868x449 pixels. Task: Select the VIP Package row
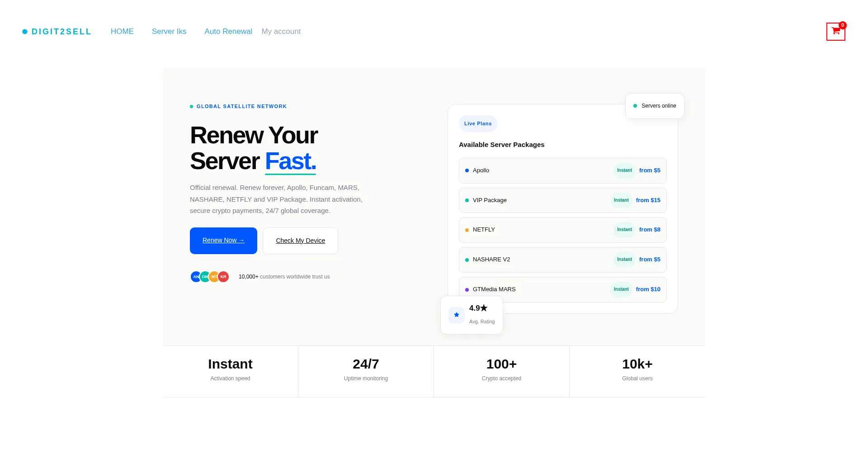[x=562, y=200]
